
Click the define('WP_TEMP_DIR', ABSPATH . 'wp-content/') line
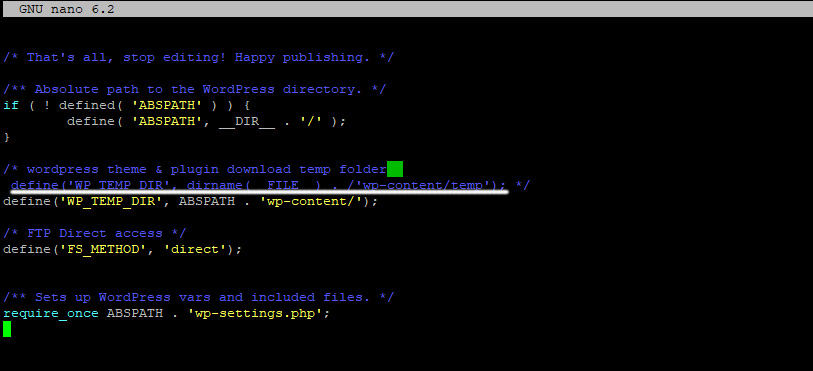(191, 201)
